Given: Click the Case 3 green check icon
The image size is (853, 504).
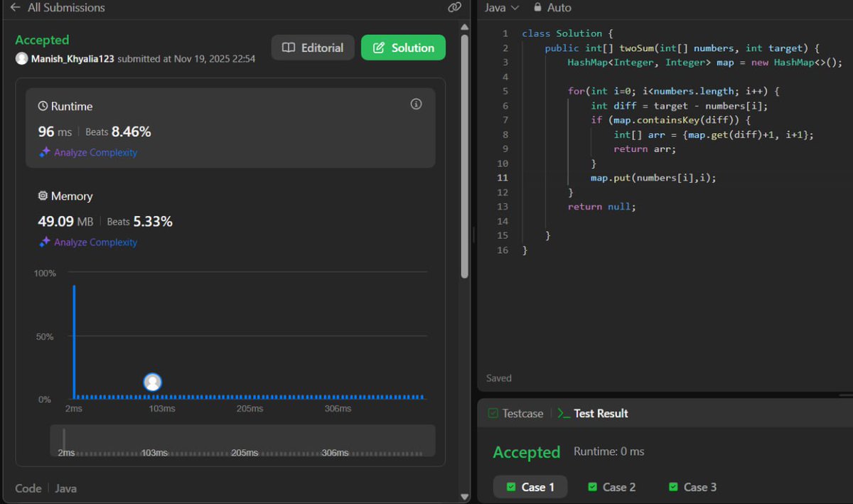Looking at the screenshot, I should 674,487.
